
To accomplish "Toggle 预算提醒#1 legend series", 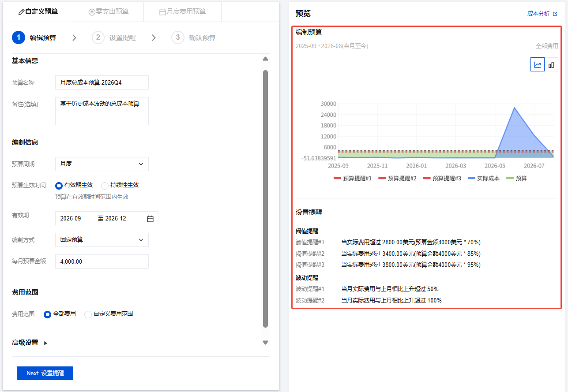I will tap(353, 179).
